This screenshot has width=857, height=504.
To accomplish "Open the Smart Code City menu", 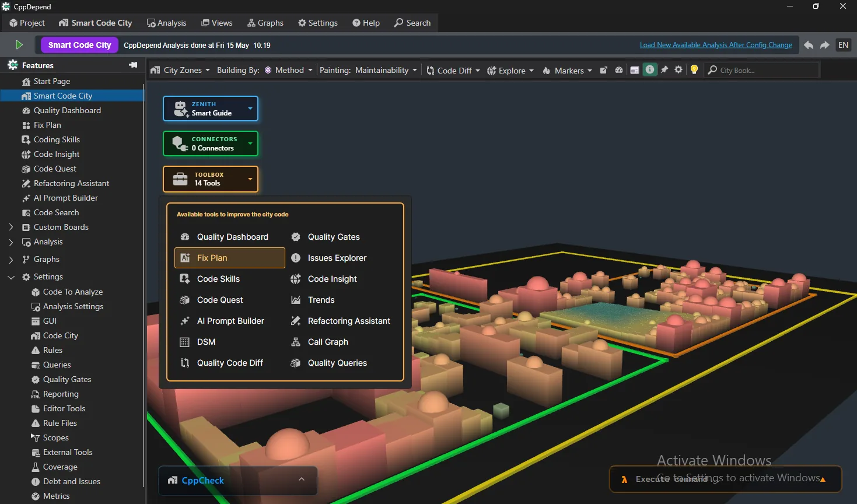I will coord(96,23).
